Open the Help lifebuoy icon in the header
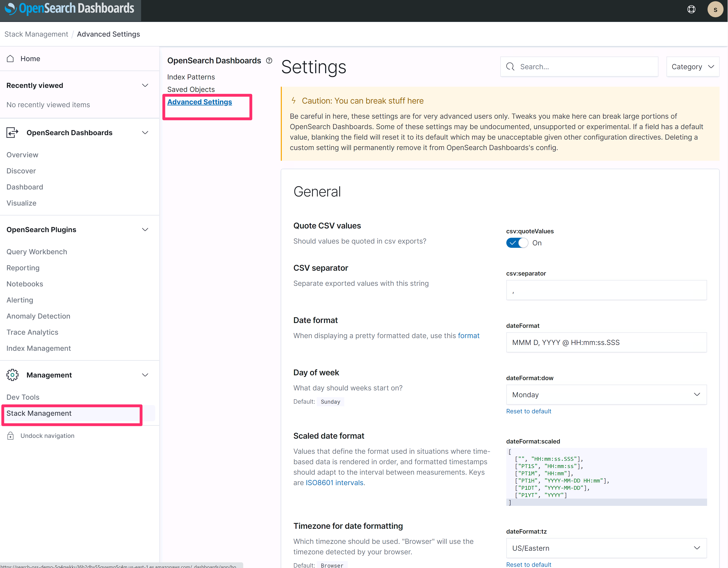The width and height of the screenshot is (728, 568). [691, 9]
